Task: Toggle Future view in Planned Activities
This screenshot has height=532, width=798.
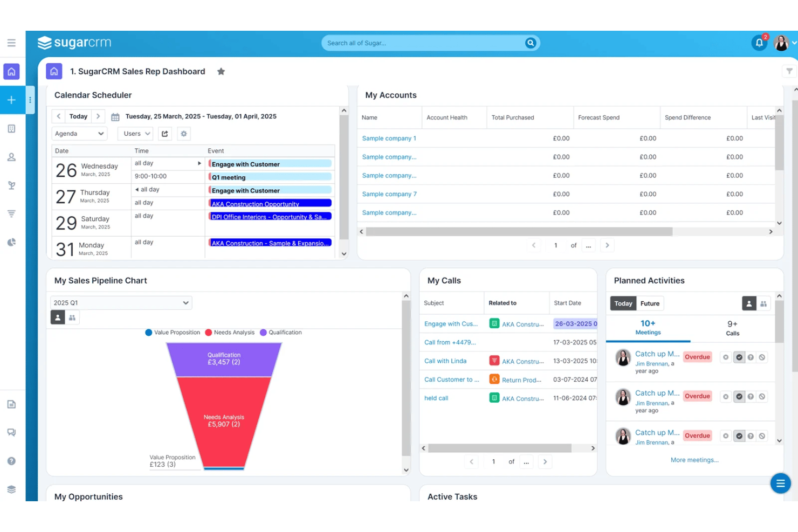Action: click(x=650, y=303)
